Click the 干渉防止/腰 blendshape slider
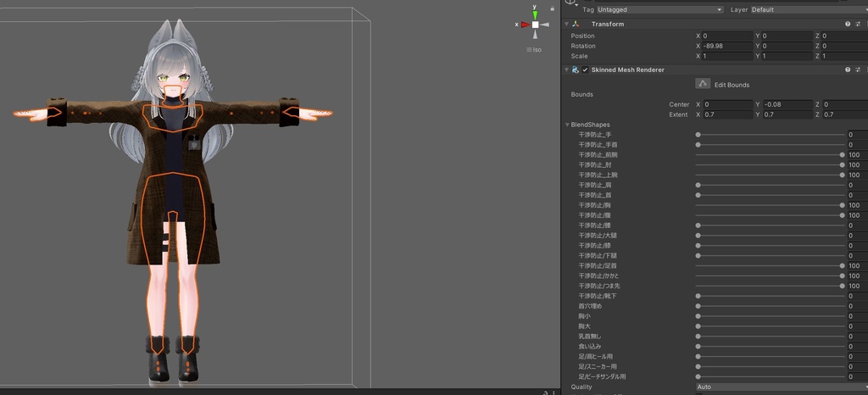Screen dimensions: 868x395 [770, 225]
